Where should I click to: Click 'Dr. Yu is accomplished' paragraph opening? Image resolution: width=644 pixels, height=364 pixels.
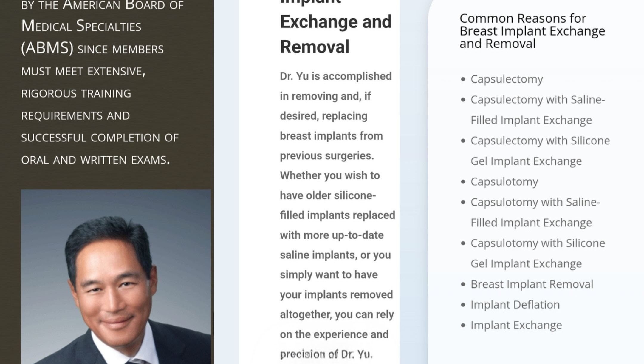pyautogui.click(x=335, y=76)
